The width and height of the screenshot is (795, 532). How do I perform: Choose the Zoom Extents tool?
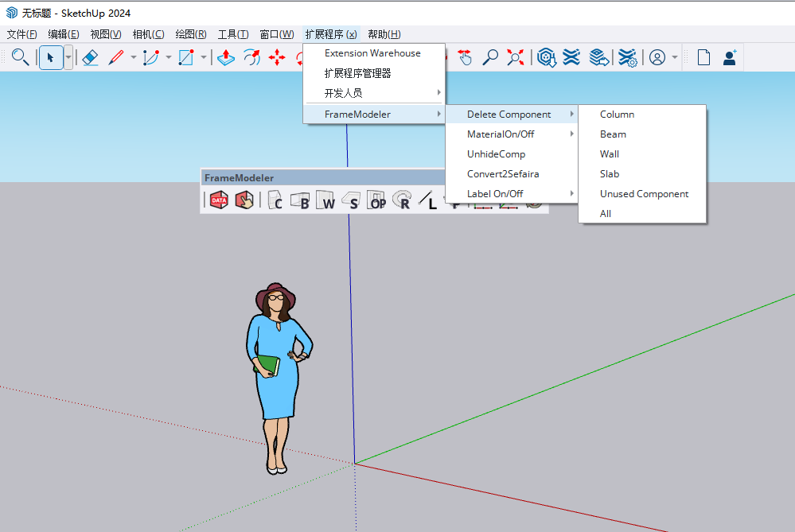click(x=516, y=57)
